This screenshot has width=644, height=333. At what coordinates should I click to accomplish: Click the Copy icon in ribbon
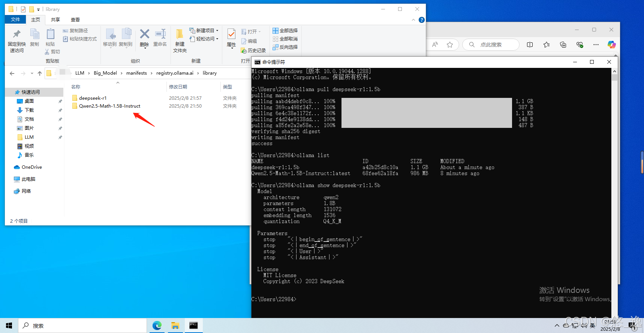pos(34,34)
